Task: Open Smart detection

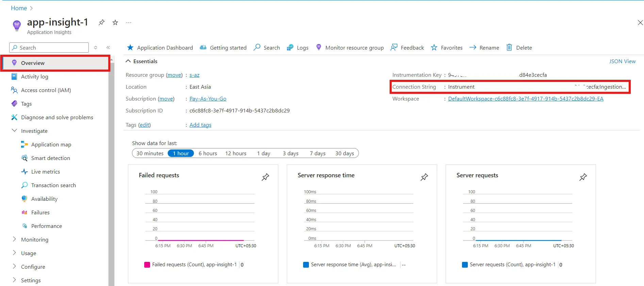Action: (x=51, y=158)
